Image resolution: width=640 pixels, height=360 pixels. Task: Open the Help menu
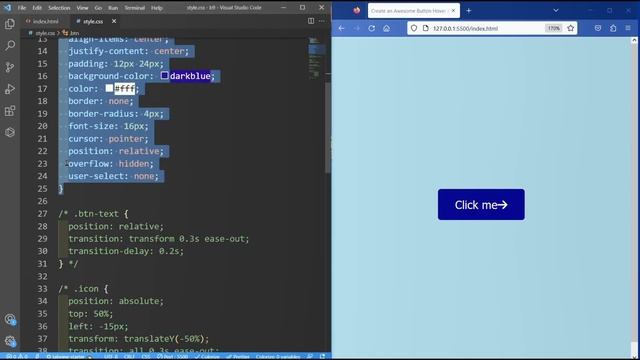click(x=157, y=8)
